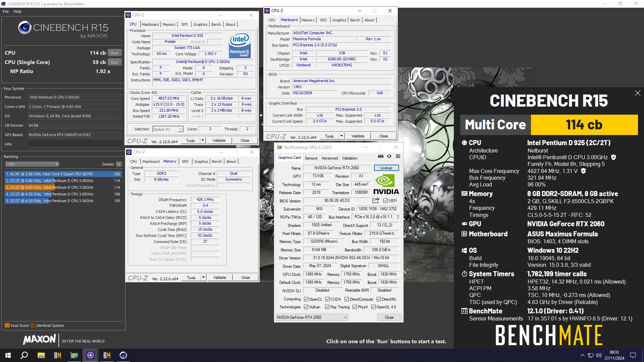Toggle the Ray Tracing checkbox

327,307
